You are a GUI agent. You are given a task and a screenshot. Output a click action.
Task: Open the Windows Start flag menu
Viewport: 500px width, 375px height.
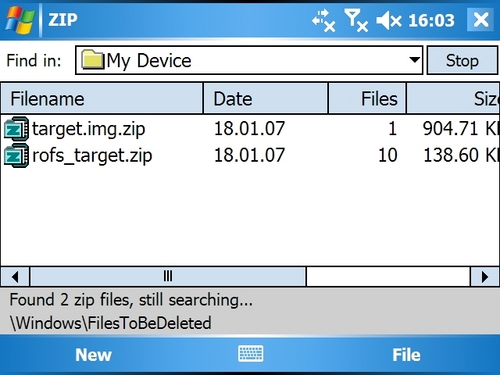(x=20, y=20)
